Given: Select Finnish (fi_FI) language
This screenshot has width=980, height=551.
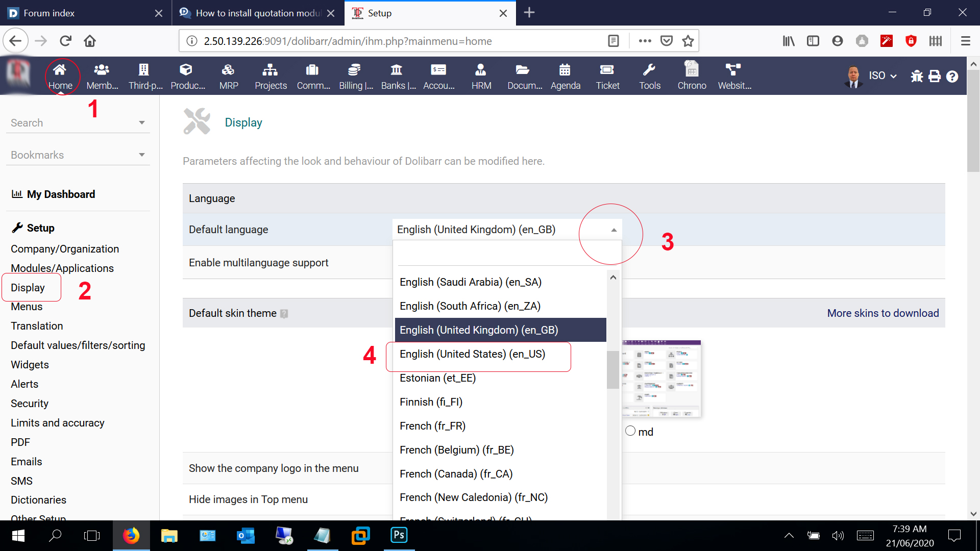Looking at the screenshot, I should (x=500, y=402).
